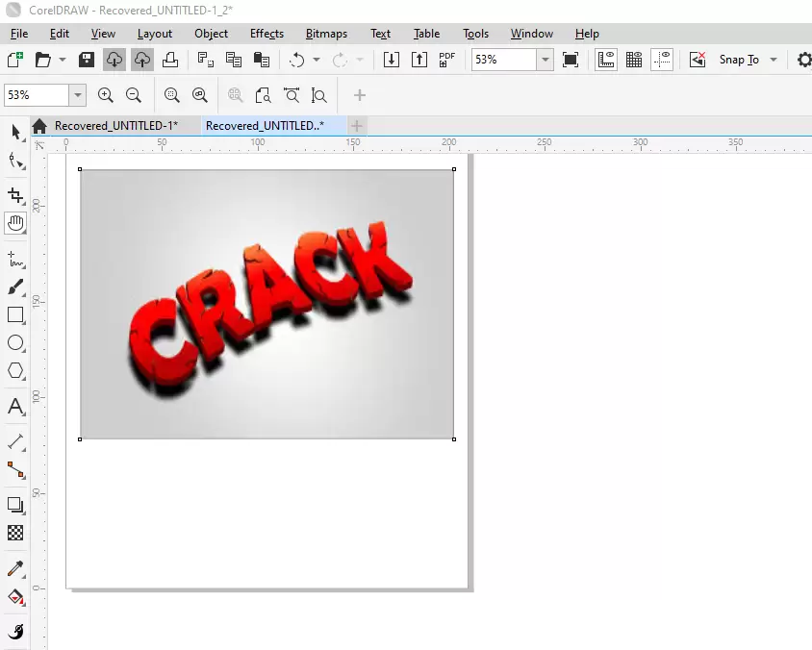The height and width of the screenshot is (650, 812).
Task: Expand the Snap To dropdown
Action: [x=774, y=60]
